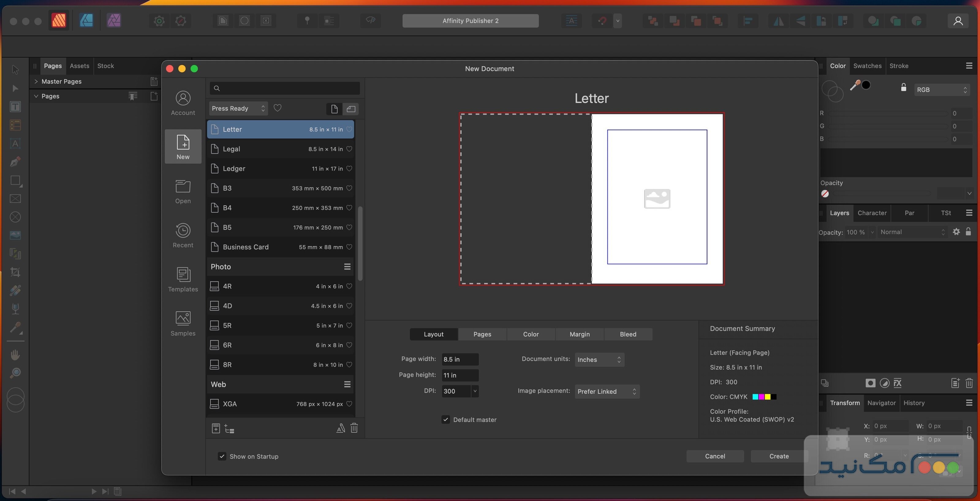980x501 pixels.
Task: Select the Hand tool
Action: [x=15, y=354]
